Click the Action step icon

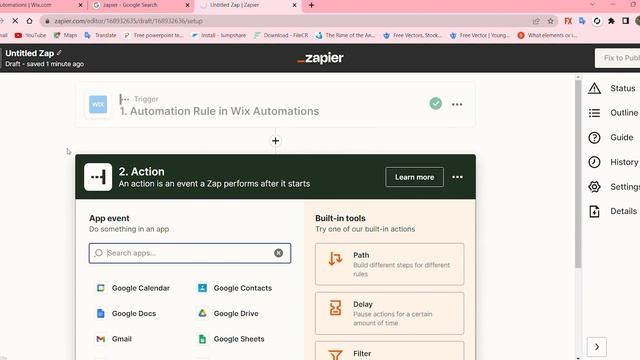[98, 177]
